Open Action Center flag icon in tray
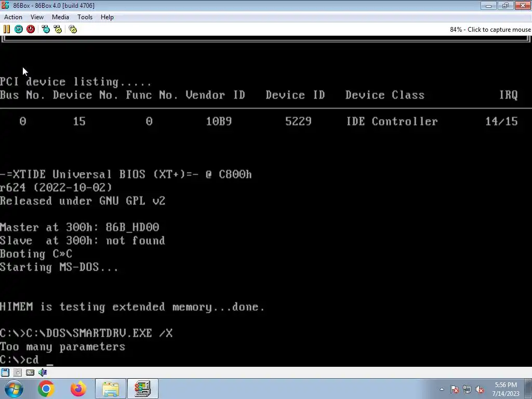This screenshot has height=399, width=532. click(455, 390)
